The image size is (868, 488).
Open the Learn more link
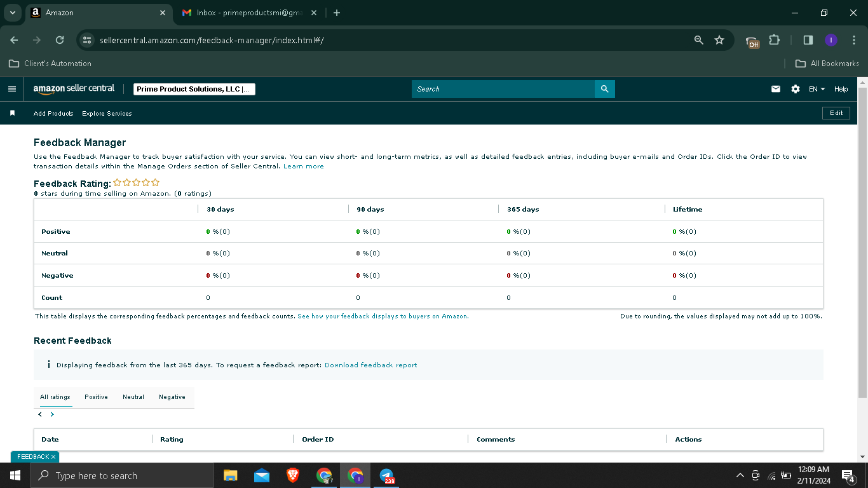(304, 166)
